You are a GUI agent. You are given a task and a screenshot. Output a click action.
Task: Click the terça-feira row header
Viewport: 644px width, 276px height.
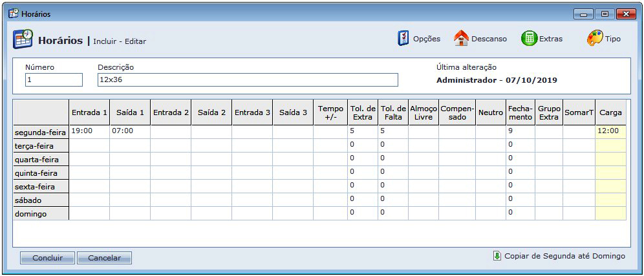(x=41, y=145)
